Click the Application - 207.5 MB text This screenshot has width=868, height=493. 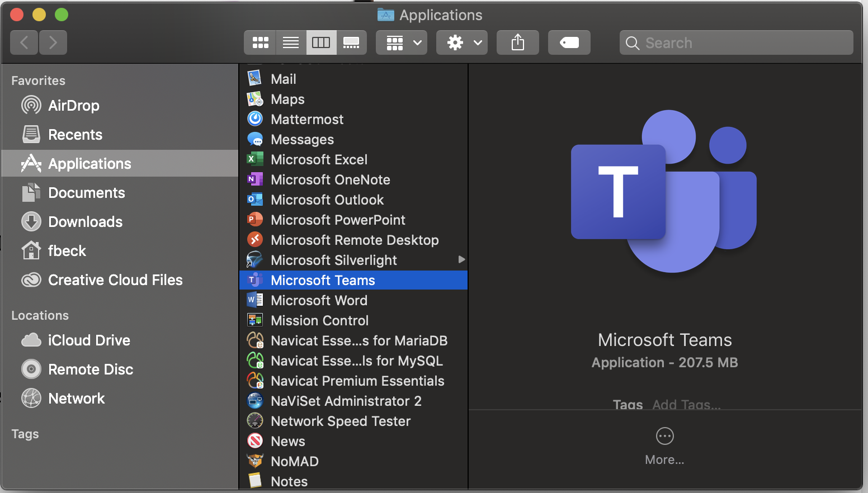(x=664, y=362)
